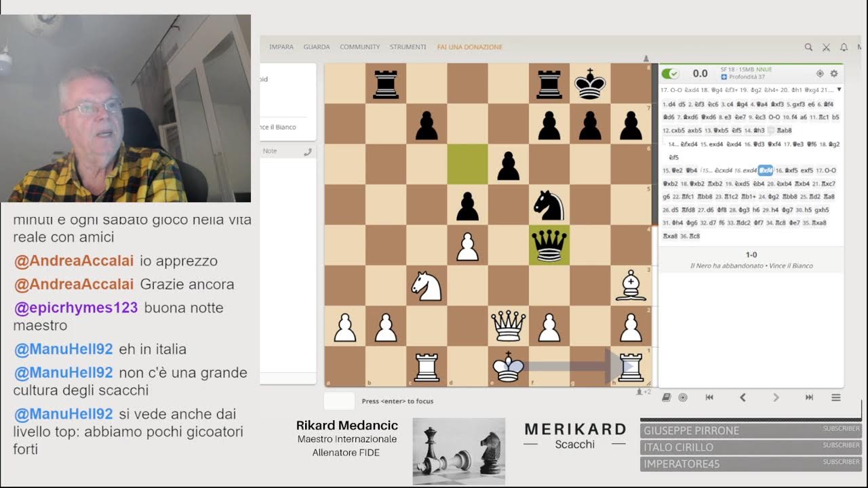Select the black queen on f4
Screen dimensions: 868x488
pyautogui.click(x=549, y=245)
